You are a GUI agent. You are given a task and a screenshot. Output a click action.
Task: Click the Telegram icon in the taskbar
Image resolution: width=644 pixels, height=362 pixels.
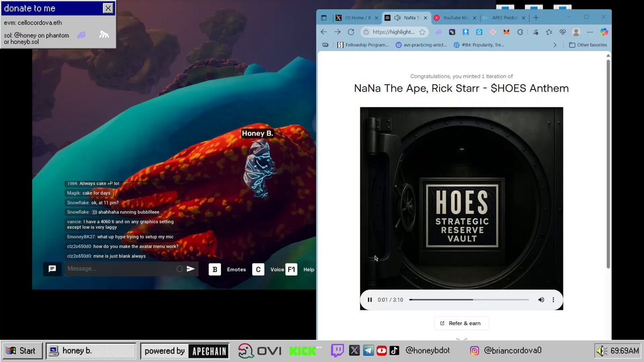pyautogui.click(x=368, y=351)
